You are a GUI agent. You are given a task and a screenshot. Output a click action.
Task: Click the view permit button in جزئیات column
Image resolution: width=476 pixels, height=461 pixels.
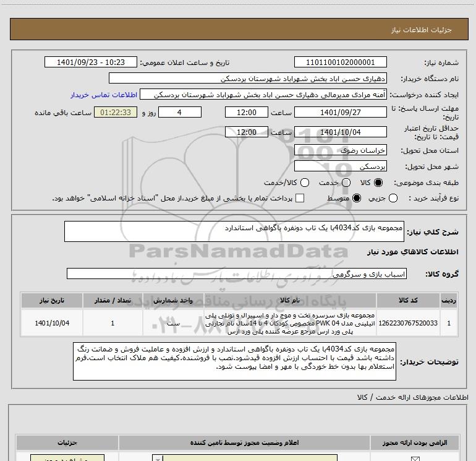[67, 458]
